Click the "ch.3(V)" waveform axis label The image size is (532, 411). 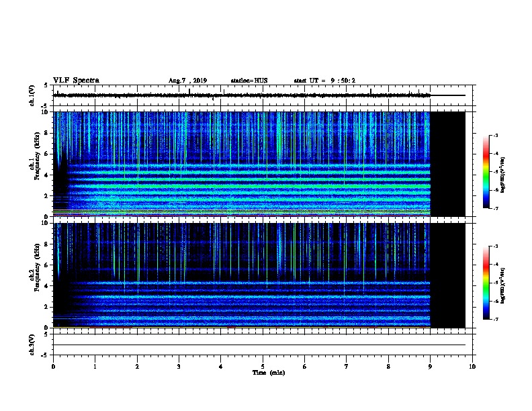tap(32, 345)
